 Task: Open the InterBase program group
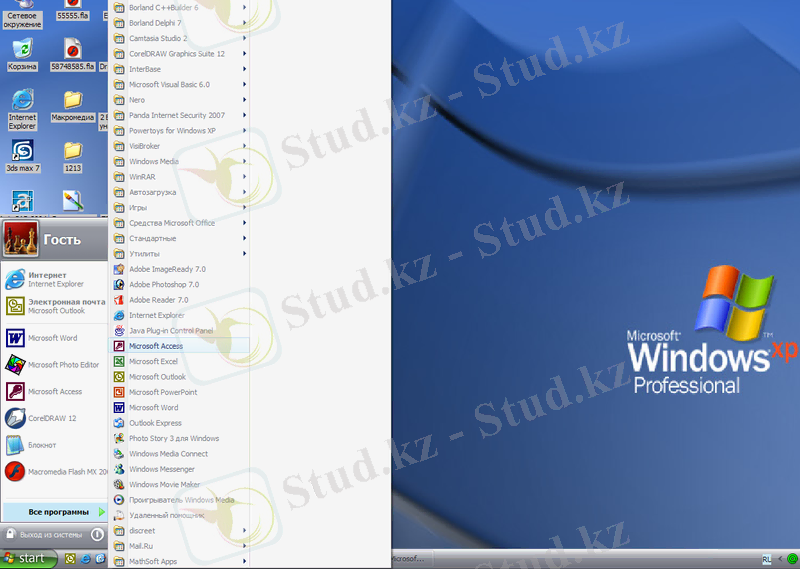tap(179, 69)
